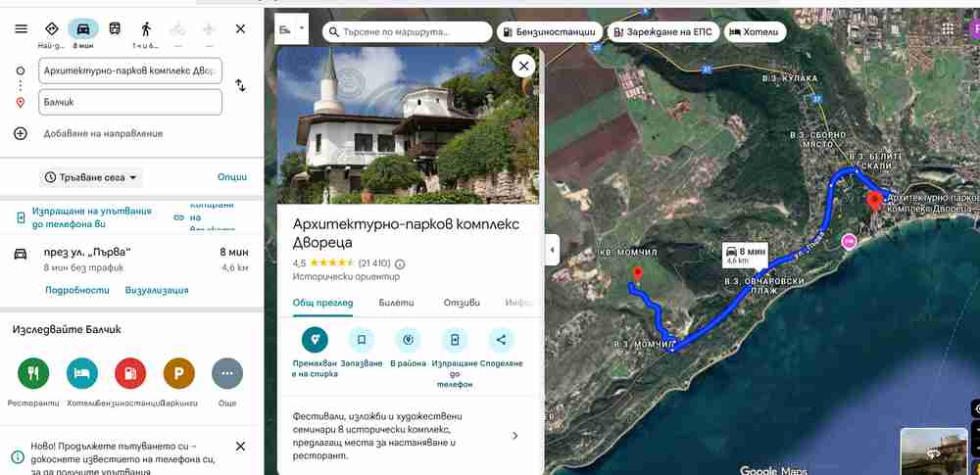
Task: Select public transit travel mode
Action: [x=115, y=28]
